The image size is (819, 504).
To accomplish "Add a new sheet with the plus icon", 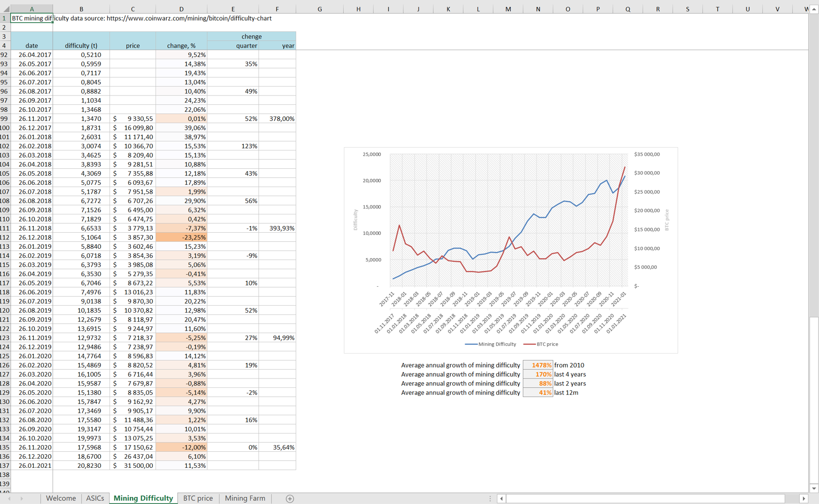I will coord(290,499).
